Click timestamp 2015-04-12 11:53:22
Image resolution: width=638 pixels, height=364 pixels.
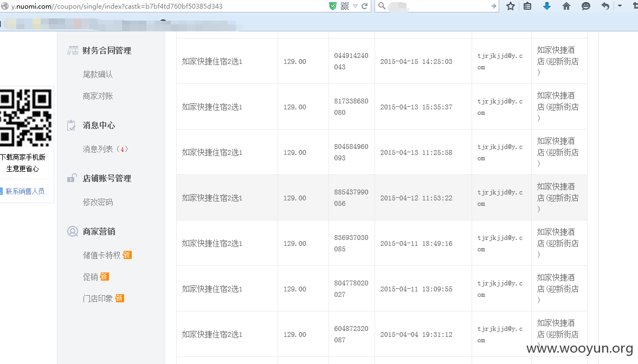coord(416,198)
